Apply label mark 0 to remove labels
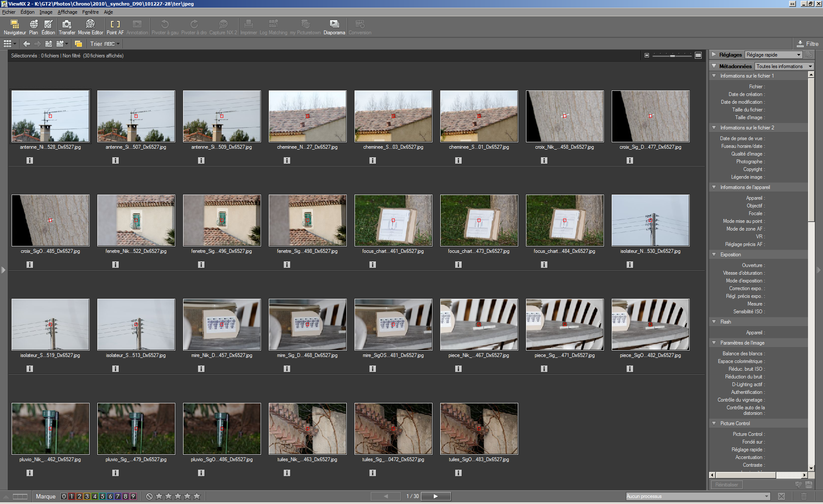Screen dimensions: 823x504 click(x=64, y=496)
